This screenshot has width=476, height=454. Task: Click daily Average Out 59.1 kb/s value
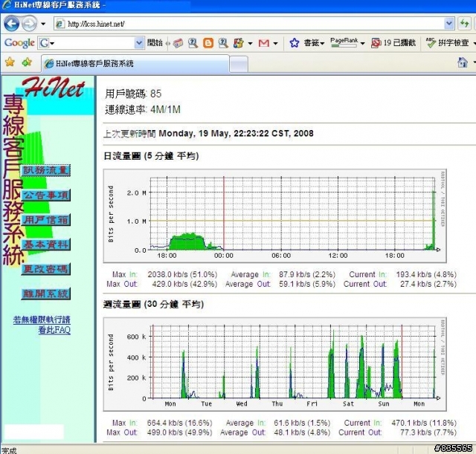(x=307, y=284)
